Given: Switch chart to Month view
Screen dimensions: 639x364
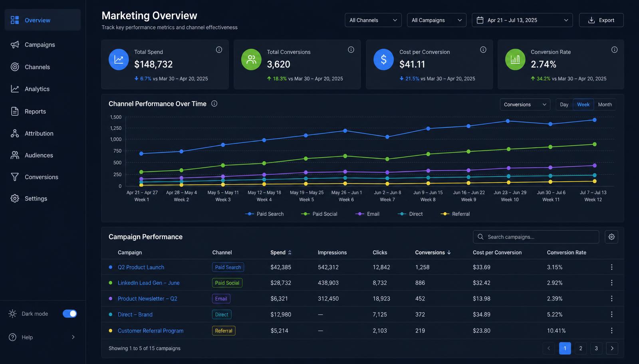Looking at the screenshot, I should [x=605, y=105].
